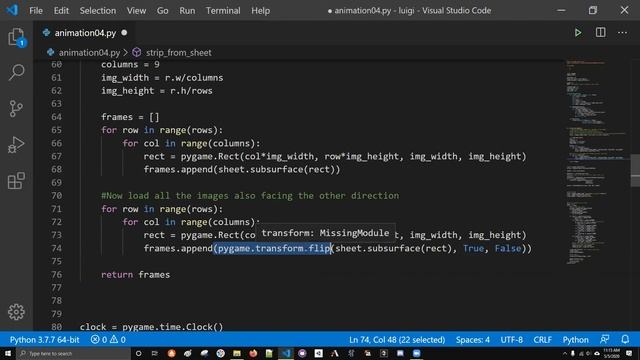Click 'clock = pygame.time.Clock()' on line 80
Image resolution: width=640 pixels, height=360 pixels.
151,327
